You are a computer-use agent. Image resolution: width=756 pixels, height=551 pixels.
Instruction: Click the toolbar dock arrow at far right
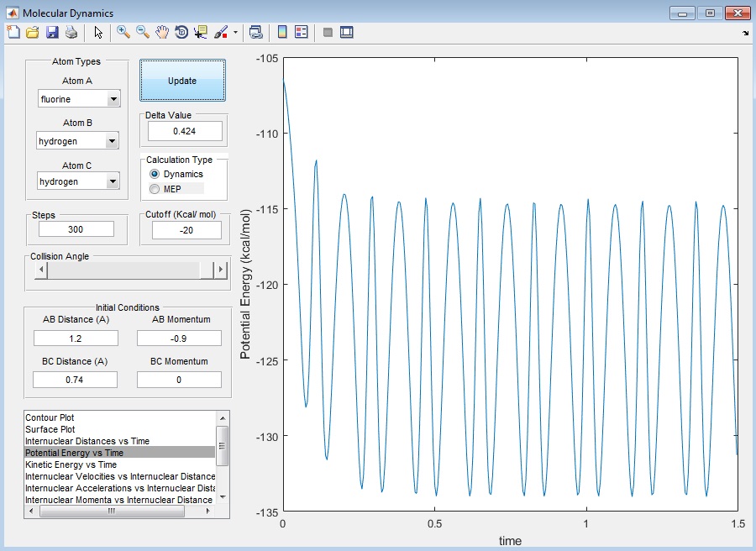pos(746,34)
